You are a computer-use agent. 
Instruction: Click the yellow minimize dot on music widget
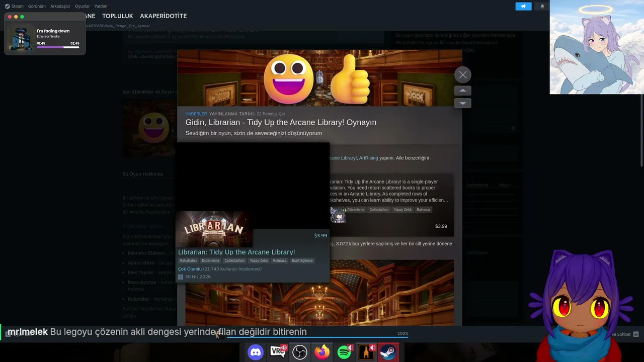coord(16,17)
